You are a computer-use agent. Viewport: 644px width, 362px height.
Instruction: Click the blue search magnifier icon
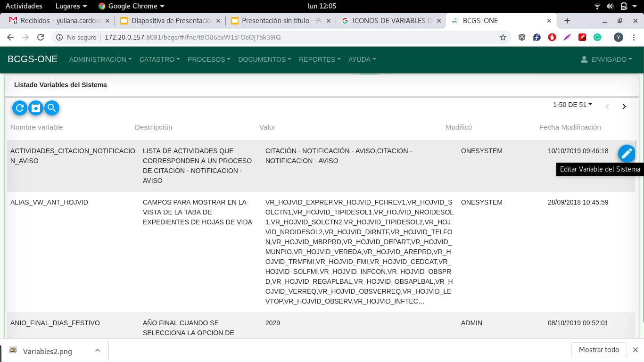pos(52,108)
